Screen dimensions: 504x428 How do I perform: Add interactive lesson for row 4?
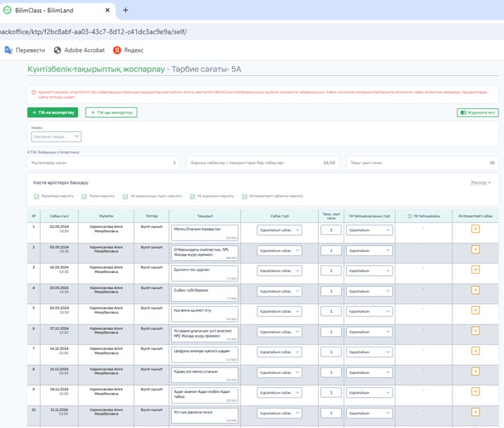(475, 290)
